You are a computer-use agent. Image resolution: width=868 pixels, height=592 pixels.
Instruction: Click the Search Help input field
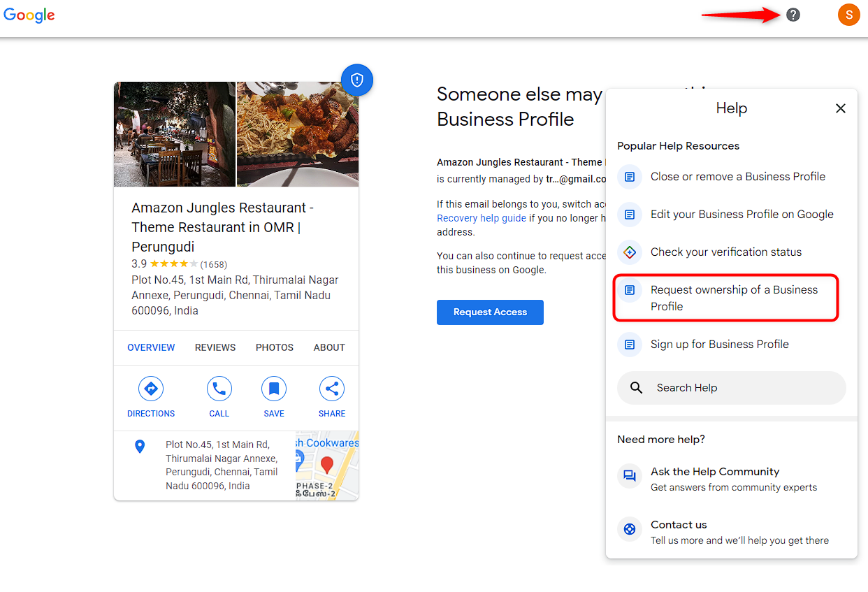[x=731, y=387]
